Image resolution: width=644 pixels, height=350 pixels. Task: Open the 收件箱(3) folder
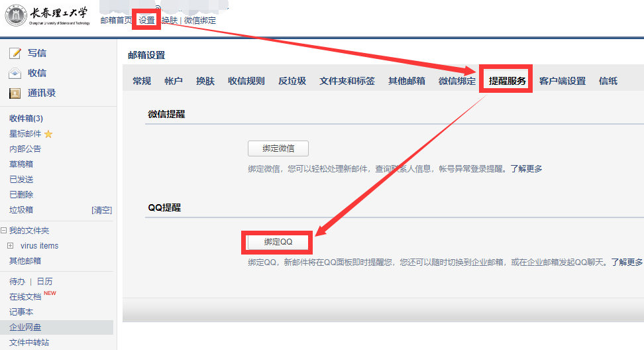tap(26, 118)
